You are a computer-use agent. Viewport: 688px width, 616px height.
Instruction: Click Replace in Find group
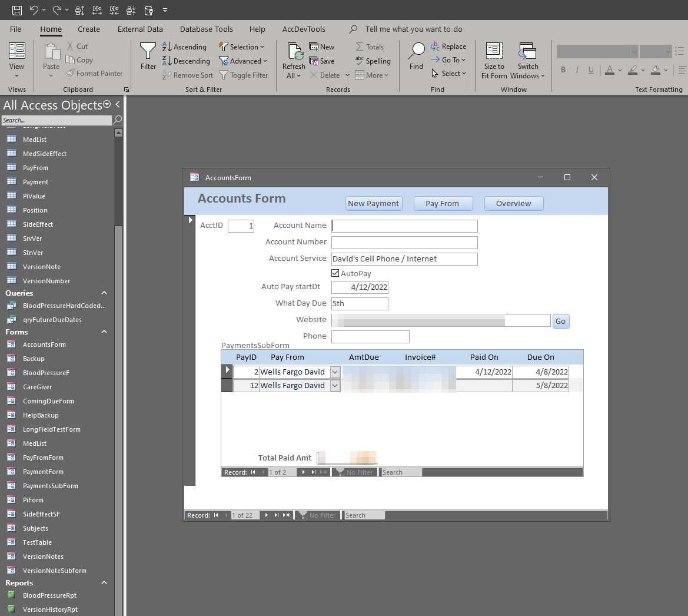tap(448, 46)
